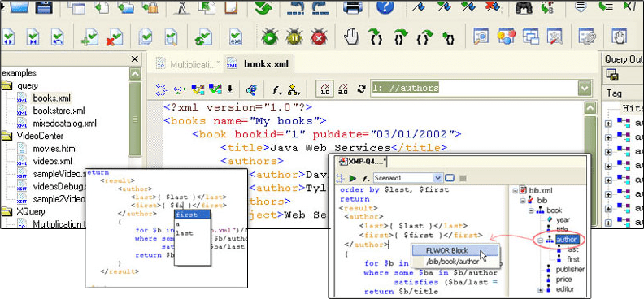
Task: Click the binoculars find icon
Action: pos(524,7)
